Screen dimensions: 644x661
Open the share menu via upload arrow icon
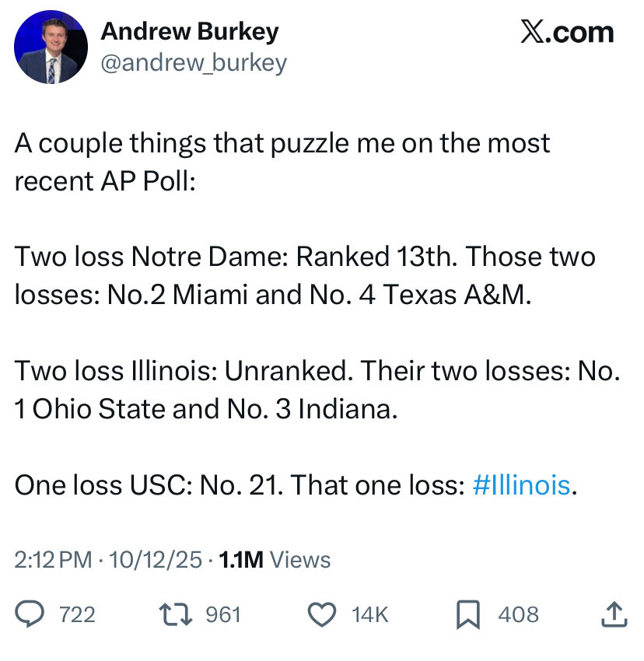tap(614, 614)
